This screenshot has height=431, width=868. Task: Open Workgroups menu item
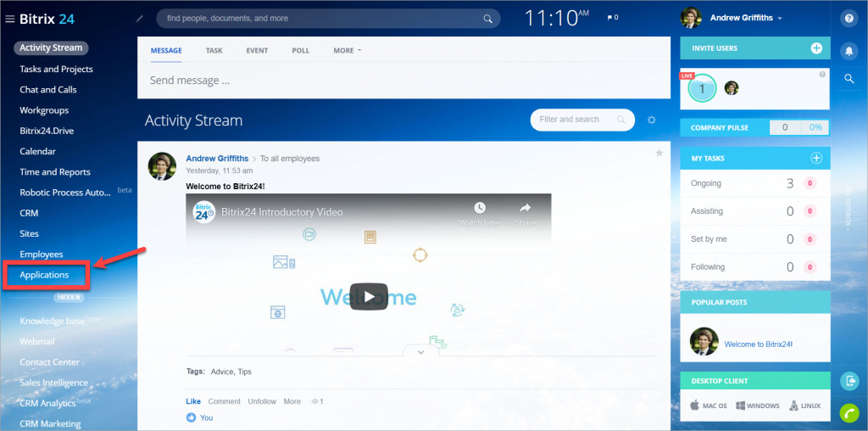[44, 110]
